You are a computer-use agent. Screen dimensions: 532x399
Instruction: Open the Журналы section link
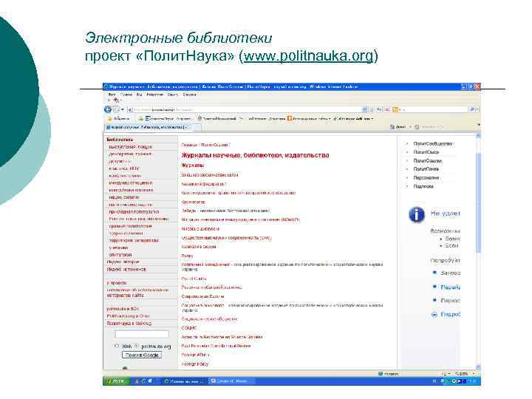[x=192, y=166]
